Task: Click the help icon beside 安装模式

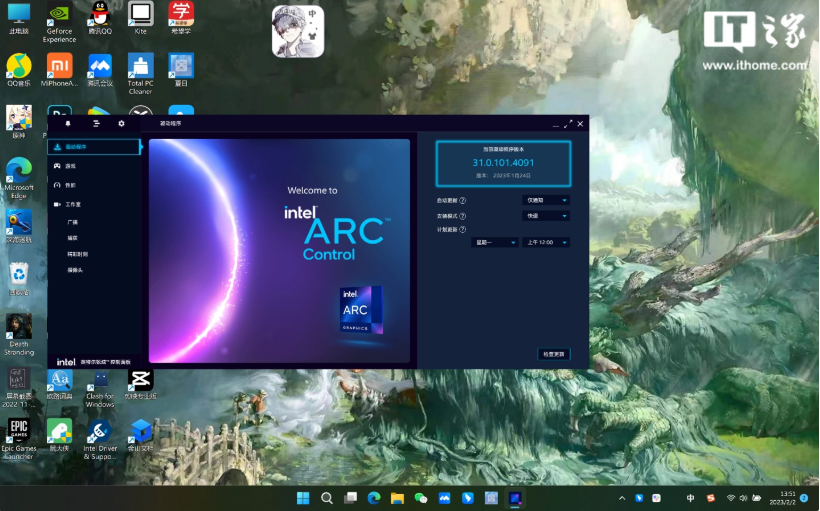Action: tap(462, 215)
